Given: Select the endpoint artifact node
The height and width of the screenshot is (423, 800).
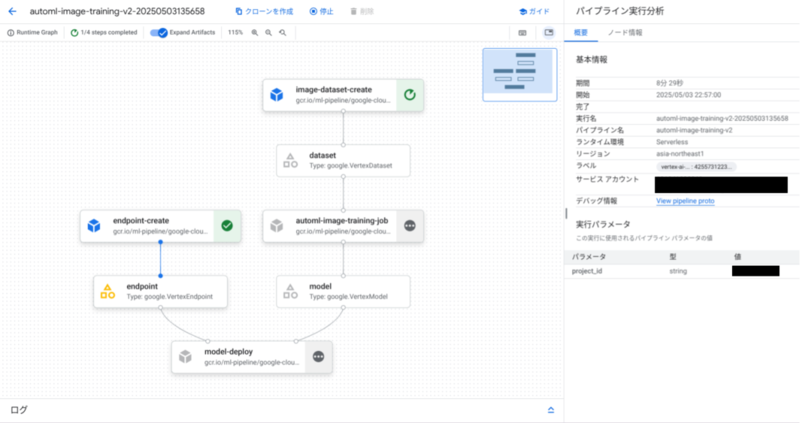Looking at the screenshot, I should 160,291.
